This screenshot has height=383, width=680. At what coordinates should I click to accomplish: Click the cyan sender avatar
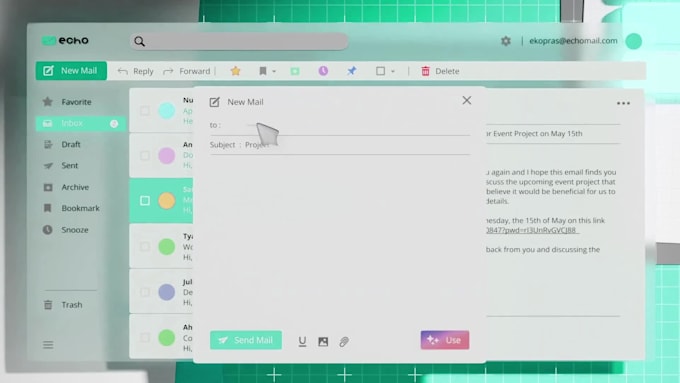(x=167, y=111)
